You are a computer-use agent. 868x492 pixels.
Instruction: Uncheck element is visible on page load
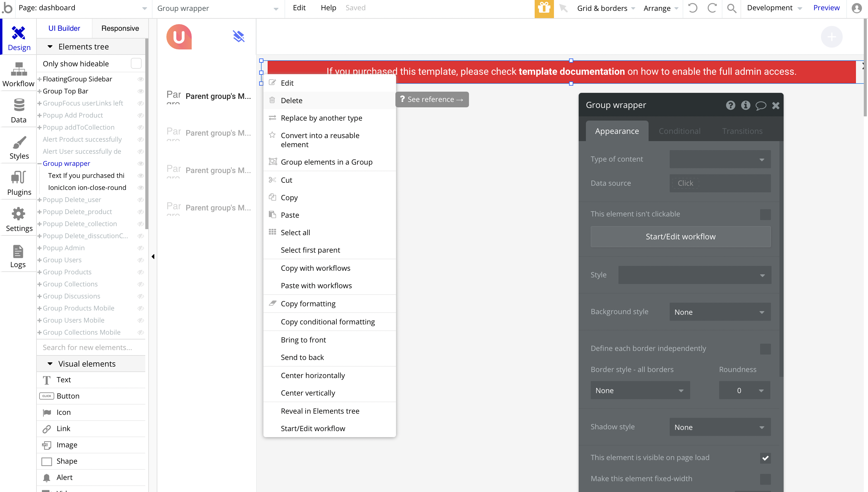[x=765, y=458]
